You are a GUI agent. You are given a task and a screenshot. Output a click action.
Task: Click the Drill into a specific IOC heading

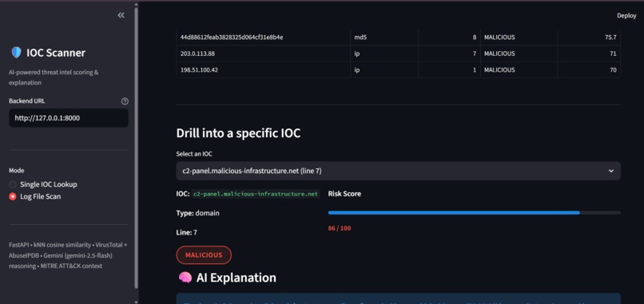tap(238, 133)
